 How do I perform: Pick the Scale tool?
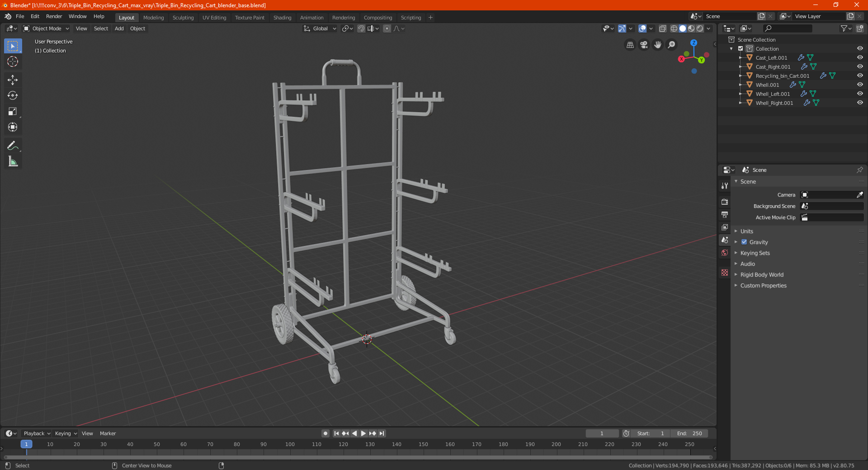tap(13, 111)
